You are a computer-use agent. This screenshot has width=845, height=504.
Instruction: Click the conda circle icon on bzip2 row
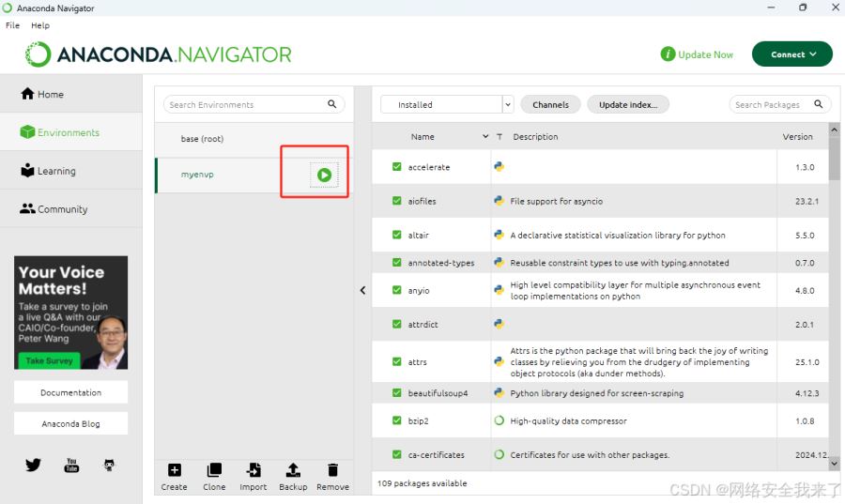click(499, 420)
